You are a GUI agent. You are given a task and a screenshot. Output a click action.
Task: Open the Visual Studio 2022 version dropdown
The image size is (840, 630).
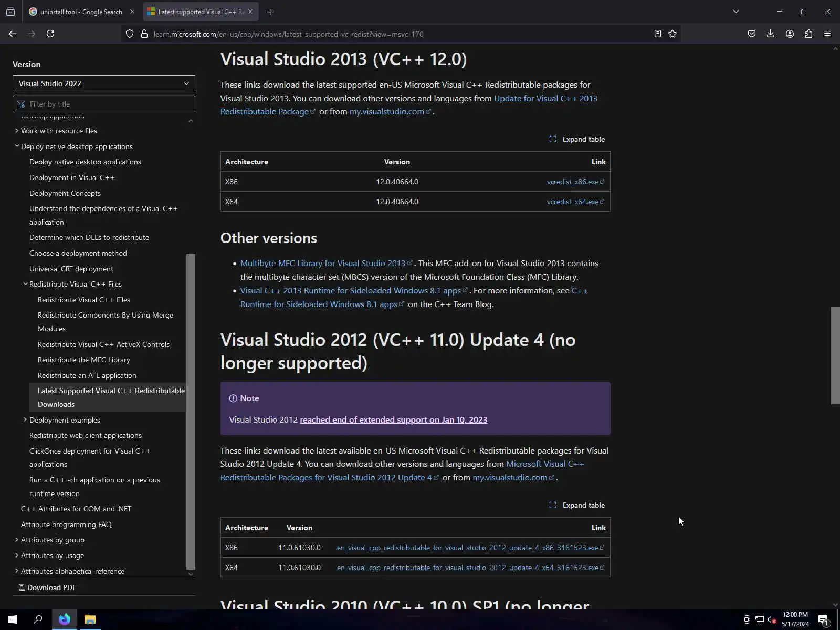(x=104, y=83)
